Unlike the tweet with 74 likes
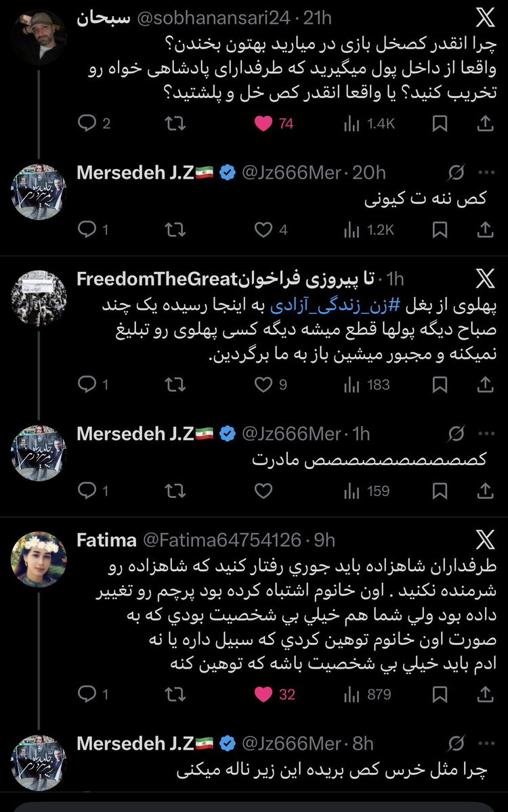 click(x=263, y=123)
